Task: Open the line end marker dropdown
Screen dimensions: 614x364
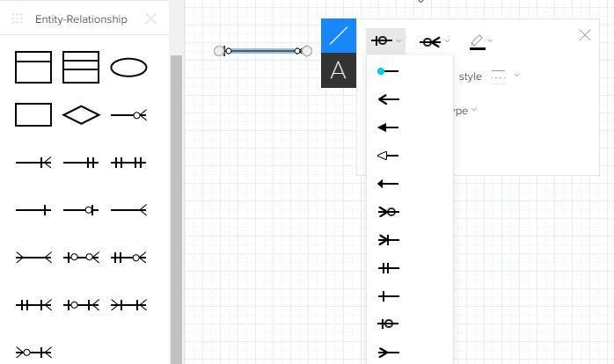Action: point(434,40)
